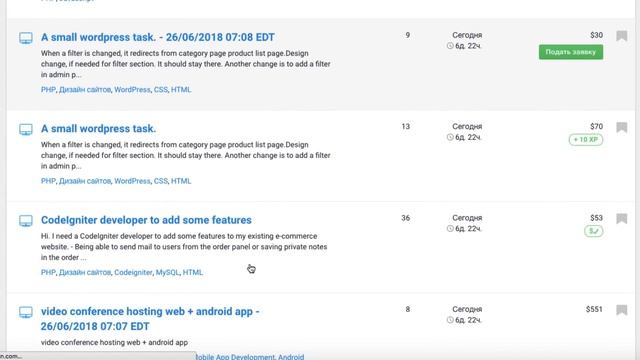Click the +10 XP badge
This screenshot has height=360, width=640.
coord(586,140)
